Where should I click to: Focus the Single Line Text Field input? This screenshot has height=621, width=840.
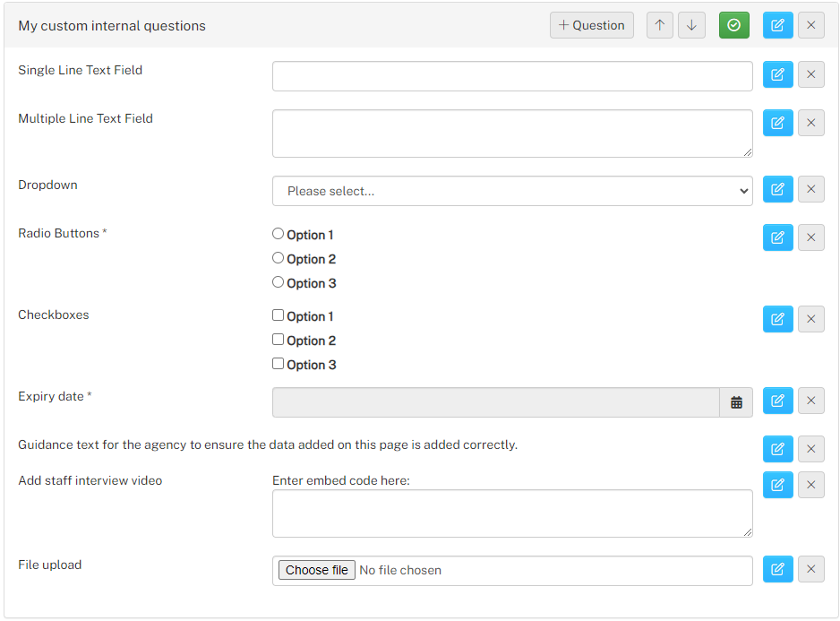pyautogui.click(x=512, y=76)
